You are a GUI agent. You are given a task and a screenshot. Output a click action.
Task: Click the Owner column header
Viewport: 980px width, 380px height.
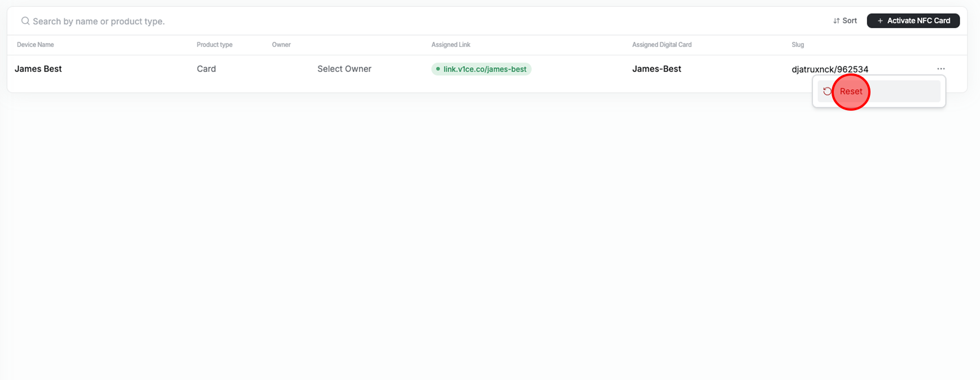click(281, 45)
